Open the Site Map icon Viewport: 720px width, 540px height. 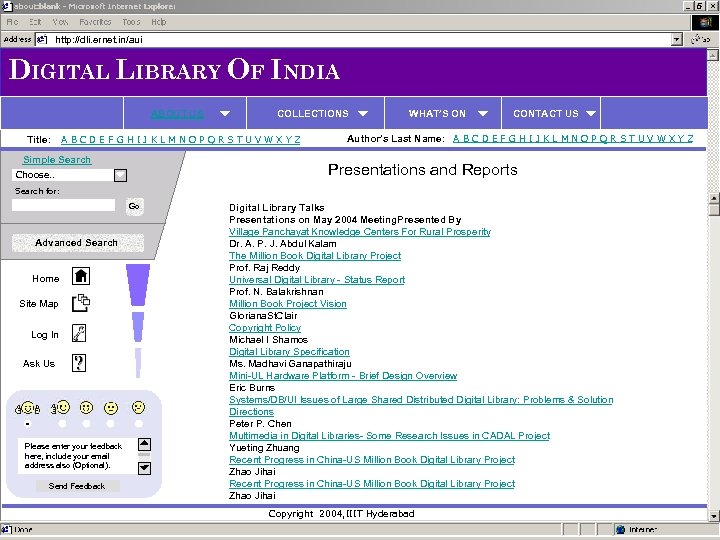coord(81,303)
